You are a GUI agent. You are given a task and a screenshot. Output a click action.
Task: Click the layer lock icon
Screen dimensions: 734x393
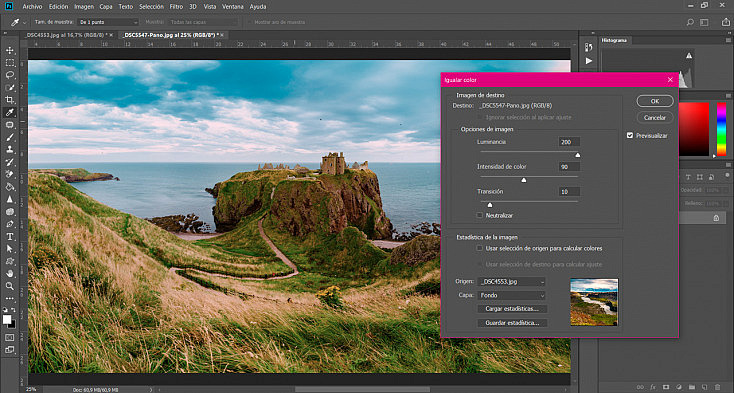716,218
